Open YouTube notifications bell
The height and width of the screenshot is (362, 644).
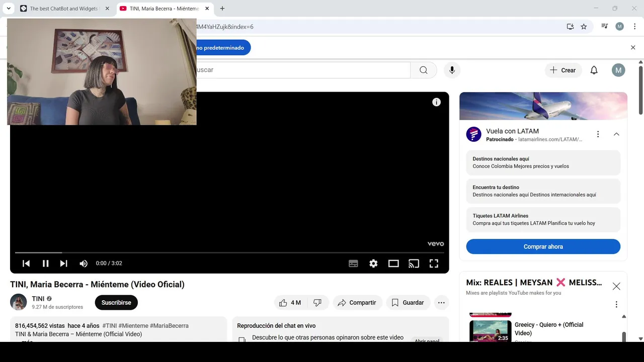tap(594, 70)
